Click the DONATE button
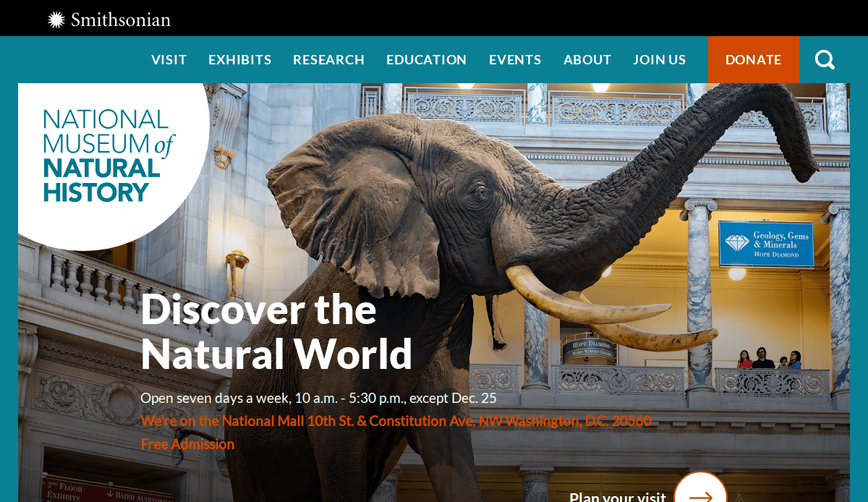This screenshot has height=502, width=868. 754,59
